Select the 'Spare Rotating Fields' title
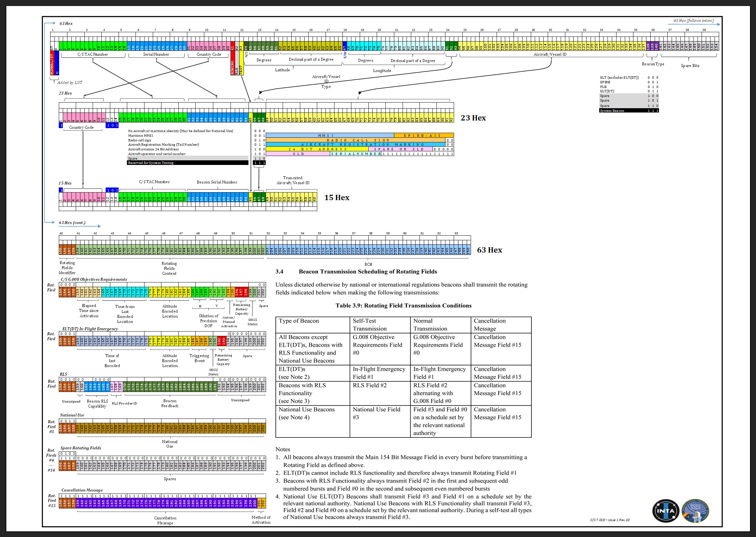This screenshot has width=756, height=537. coord(81,448)
